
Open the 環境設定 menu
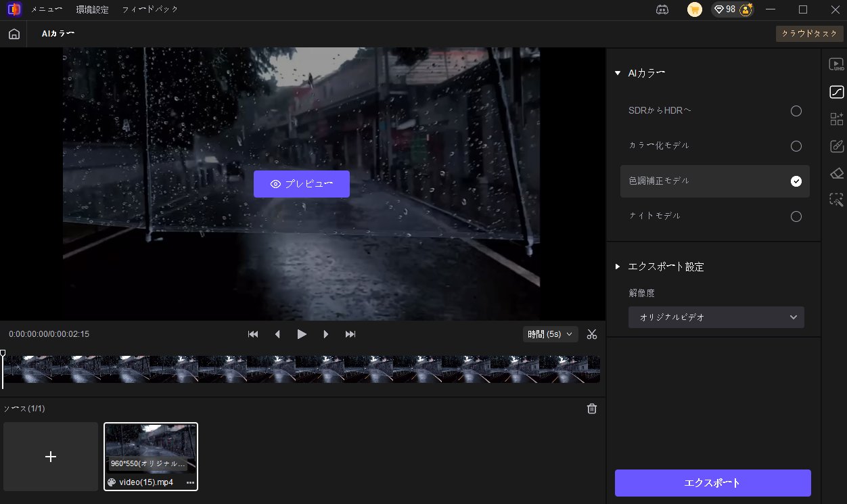(x=91, y=9)
